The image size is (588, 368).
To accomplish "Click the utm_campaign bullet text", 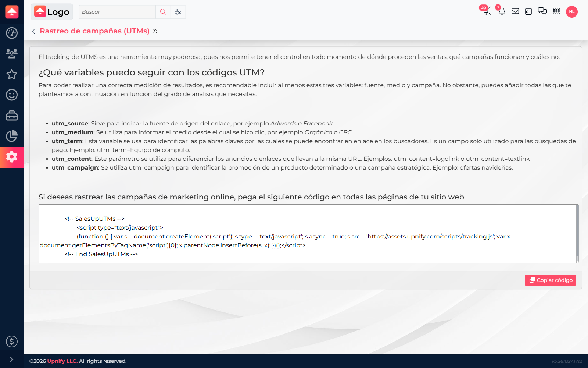I will pos(282,167).
